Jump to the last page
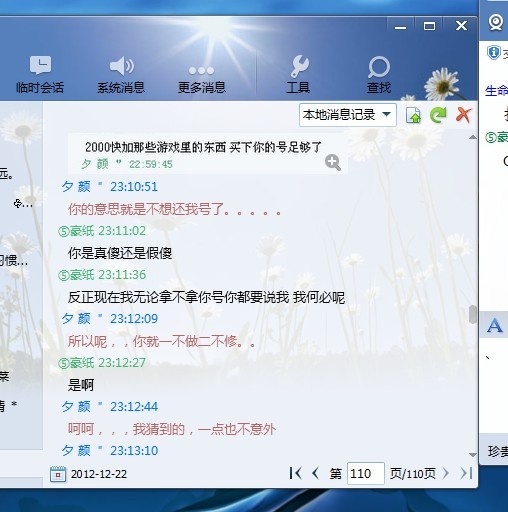The height and width of the screenshot is (512, 508). pyautogui.click(x=466, y=473)
